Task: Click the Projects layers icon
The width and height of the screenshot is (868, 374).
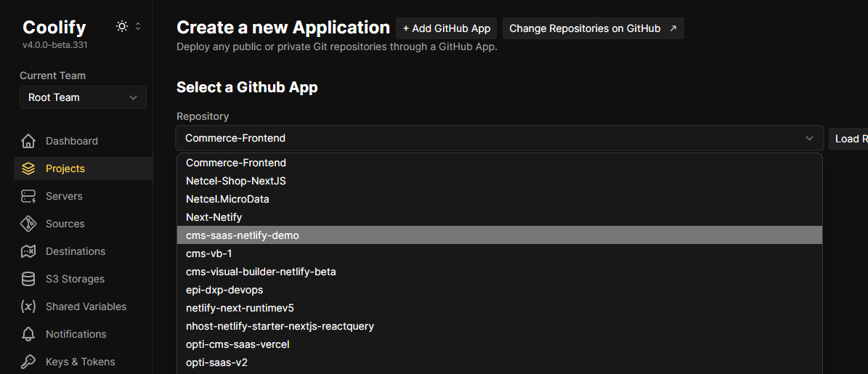Action: coord(28,168)
